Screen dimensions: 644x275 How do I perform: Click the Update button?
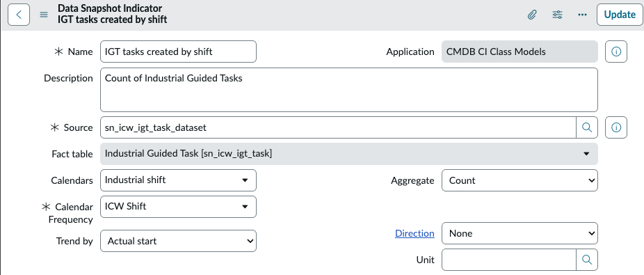(x=620, y=15)
